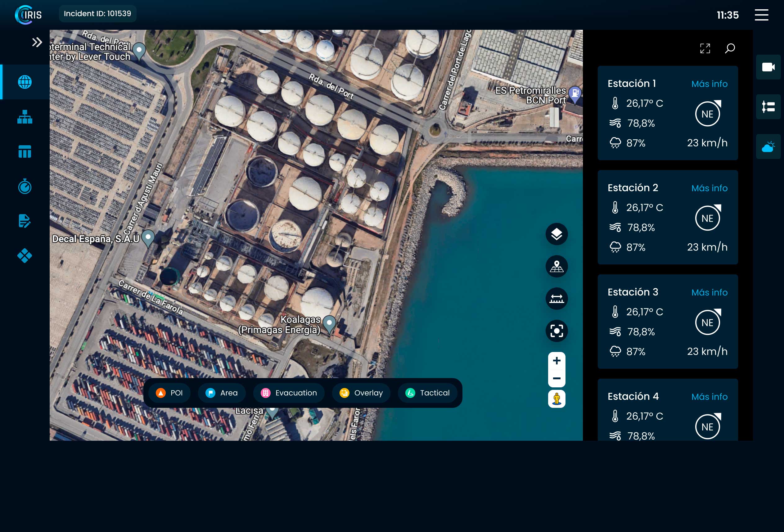Click the Koalagas map location pin
Image resolution: width=784 pixels, height=532 pixels.
[x=329, y=323]
